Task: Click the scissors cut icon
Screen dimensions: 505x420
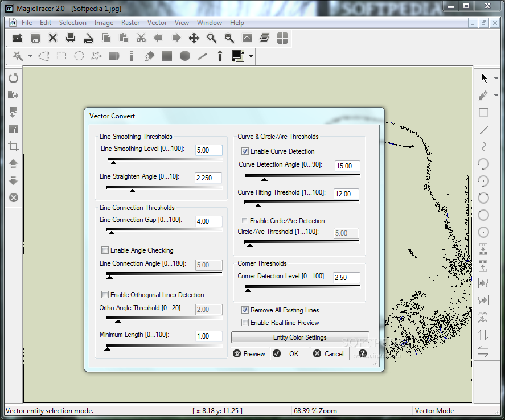Action: click(141, 38)
